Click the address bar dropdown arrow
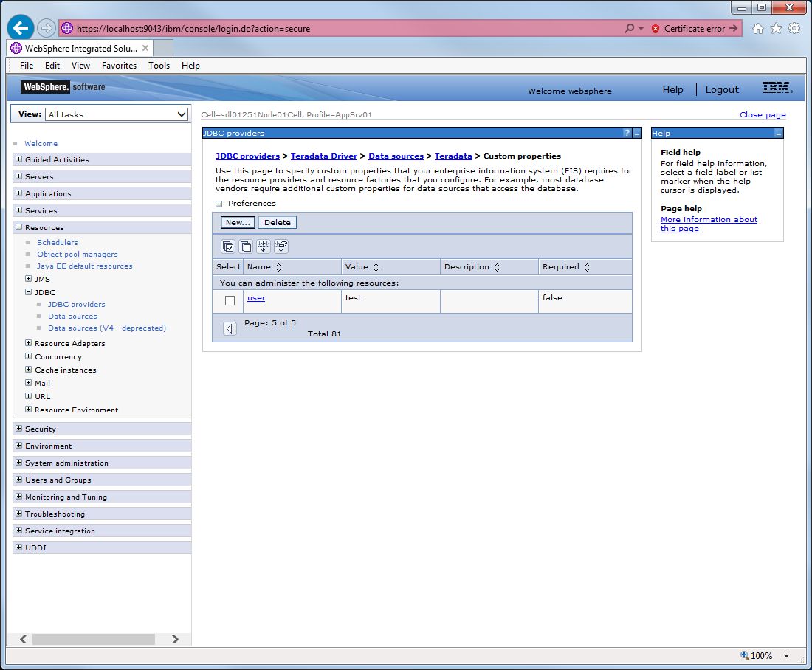The width and height of the screenshot is (812, 670). click(x=641, y=29)
